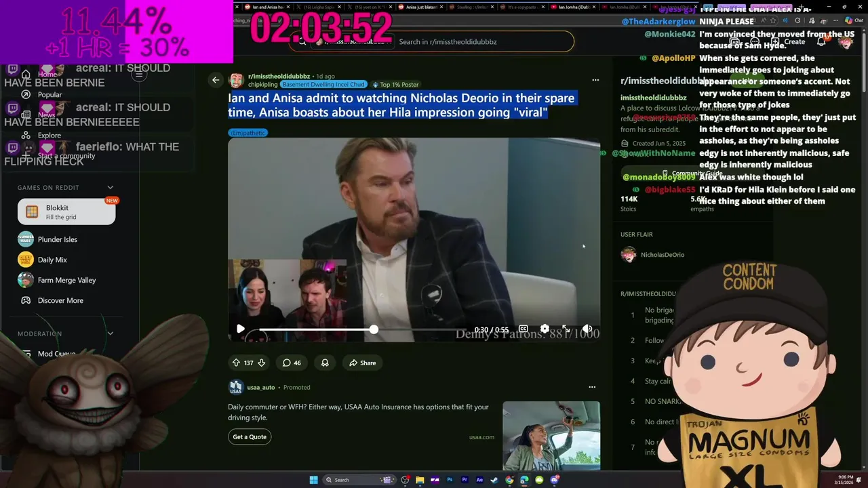Share the Reddit post
Viewport: 868px width, 488px height.
[x=362, y=363]
